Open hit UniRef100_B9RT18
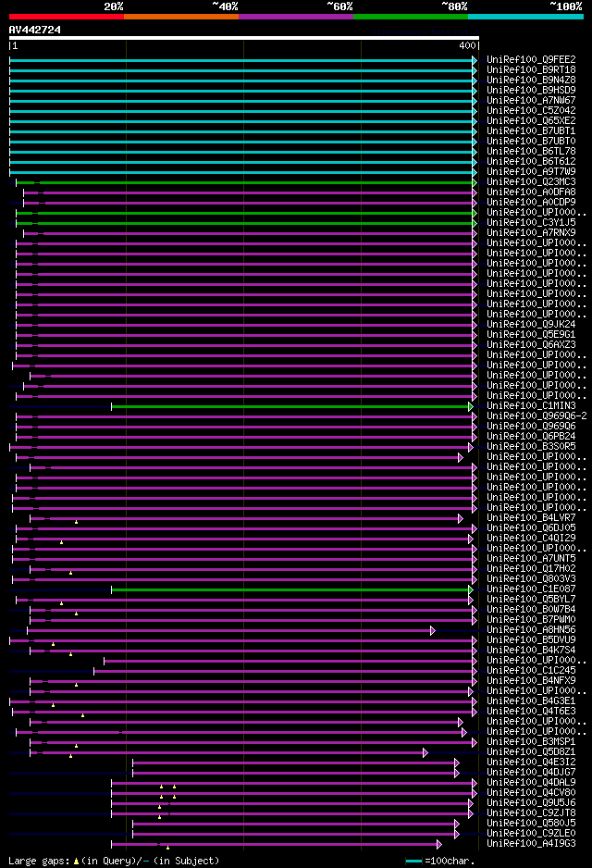Image resolution: width=592 pixels, height=868 pixels. (531, 69)
